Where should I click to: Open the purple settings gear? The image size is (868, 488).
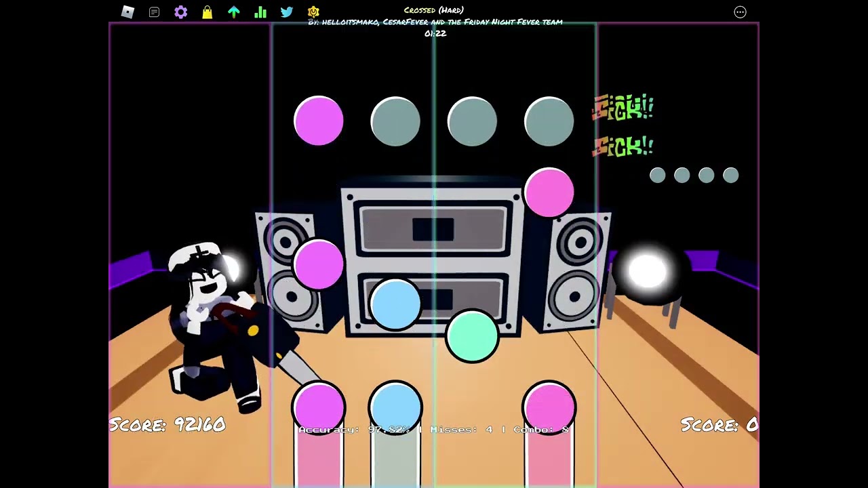tap(180, 12)
